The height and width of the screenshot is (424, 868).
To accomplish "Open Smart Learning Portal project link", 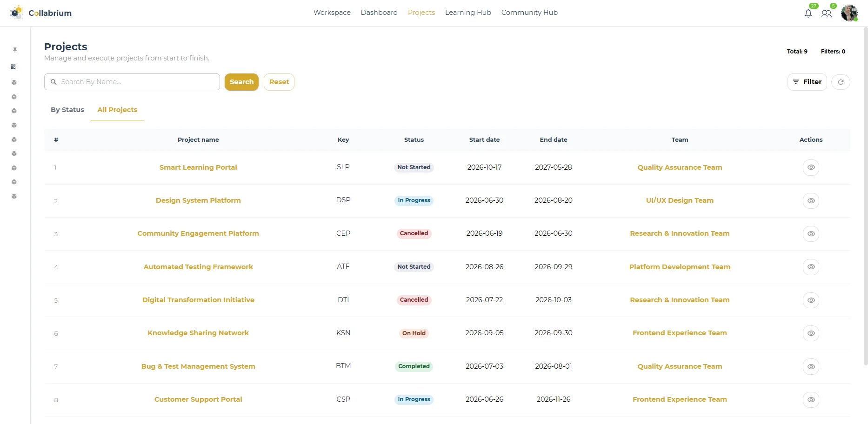I will coord(198,167).
